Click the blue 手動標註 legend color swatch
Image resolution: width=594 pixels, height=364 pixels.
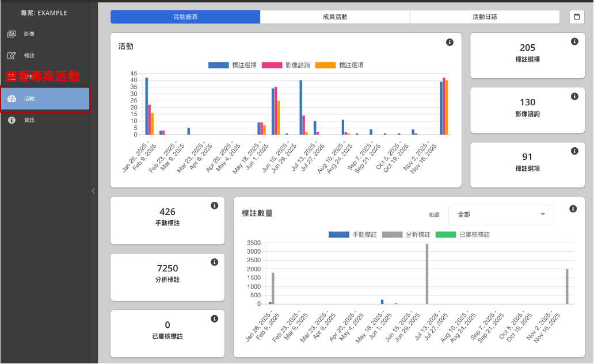338,235
